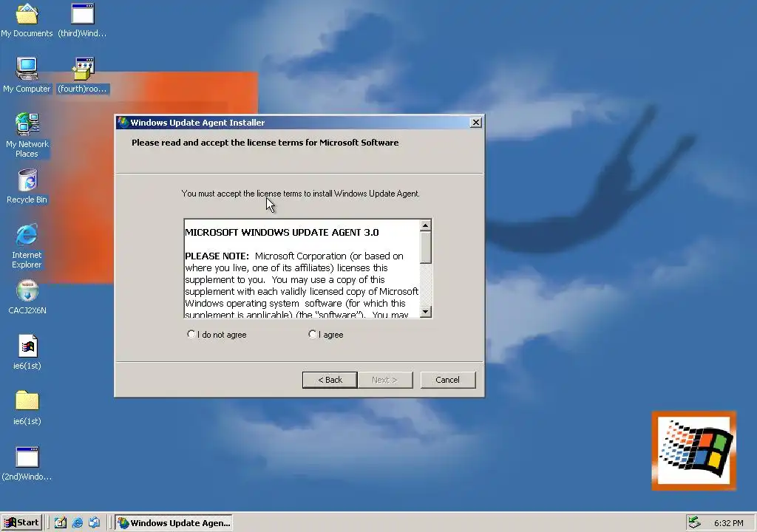Click the taskbar clock showing 6:32 PM
Screen dimensions: 757x532
click(728, 523)
